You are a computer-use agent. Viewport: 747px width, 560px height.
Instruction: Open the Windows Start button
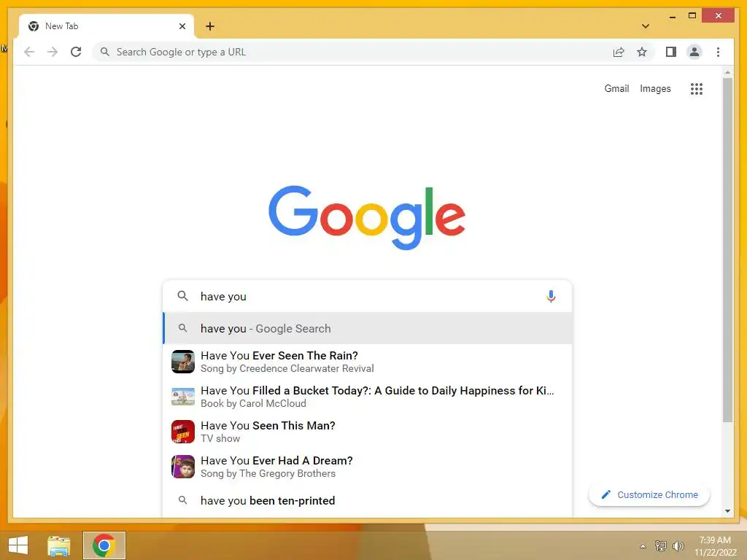(x=18, y=545)
